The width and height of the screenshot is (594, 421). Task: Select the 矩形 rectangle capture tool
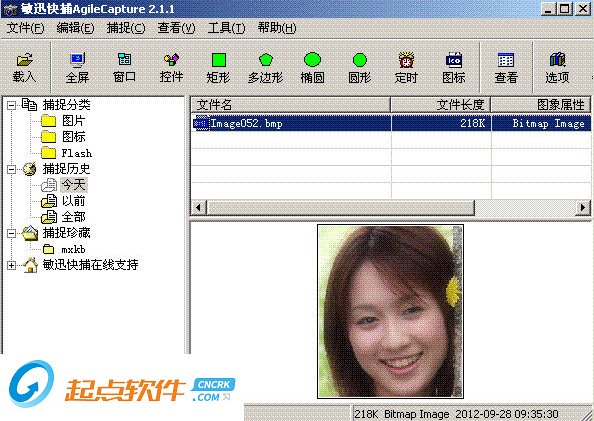click(218, 68)
